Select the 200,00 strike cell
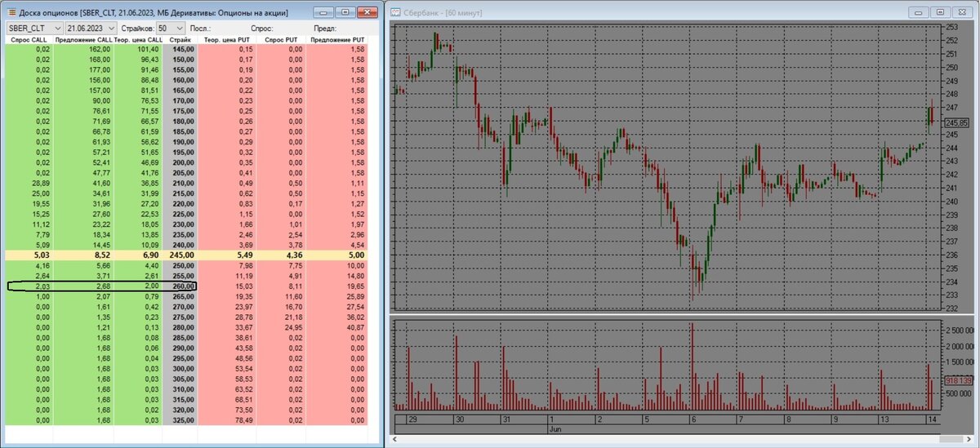 pyautogui.click(x=181, y=162)
